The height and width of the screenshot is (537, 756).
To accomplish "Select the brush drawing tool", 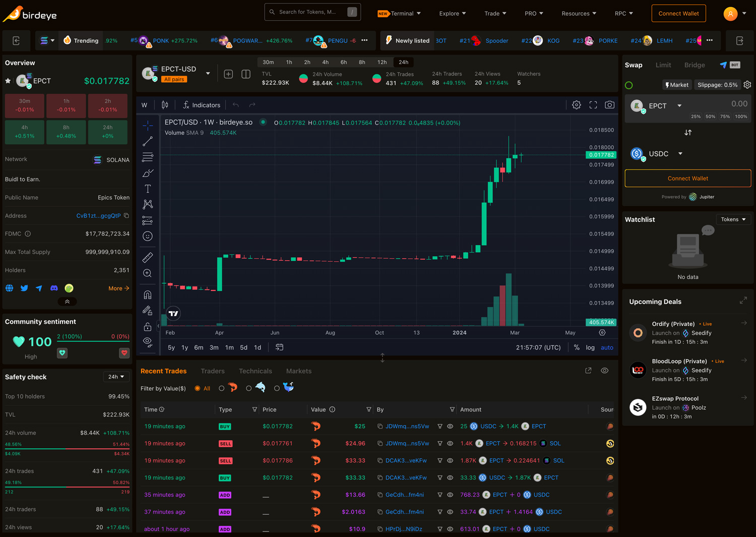I will [147, 173].
